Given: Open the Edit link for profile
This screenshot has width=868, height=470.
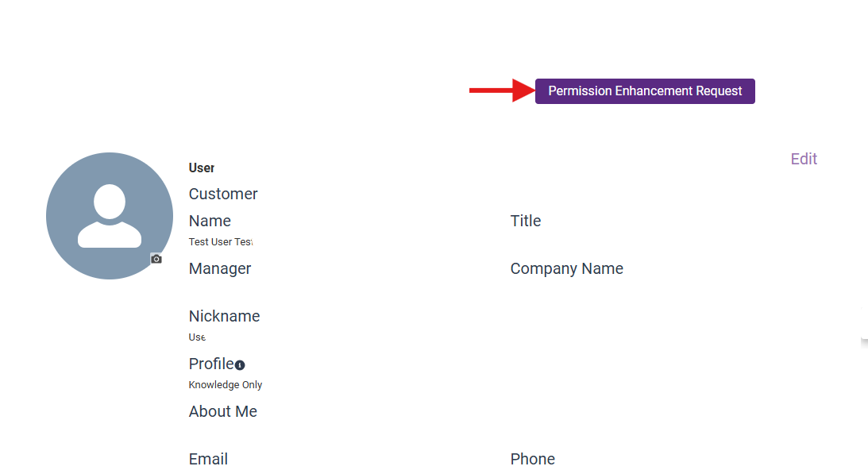Looking at the screenshot, I should pos(804,159).
